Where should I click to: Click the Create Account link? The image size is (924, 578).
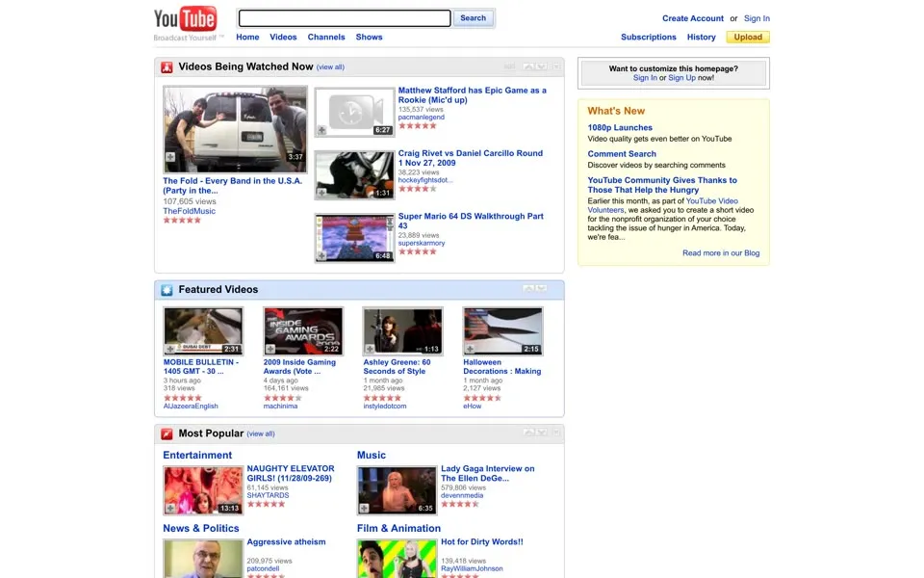693,18
